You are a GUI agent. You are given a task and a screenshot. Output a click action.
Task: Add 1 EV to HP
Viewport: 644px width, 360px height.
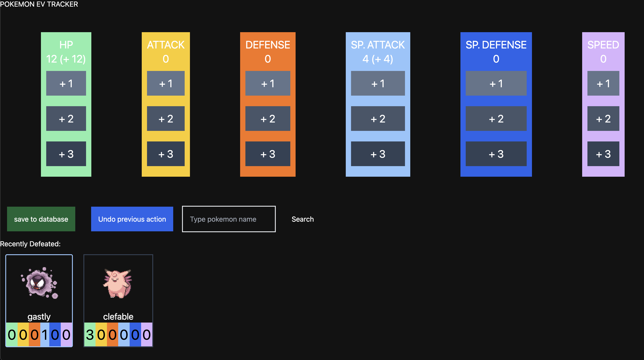(66, 83)
